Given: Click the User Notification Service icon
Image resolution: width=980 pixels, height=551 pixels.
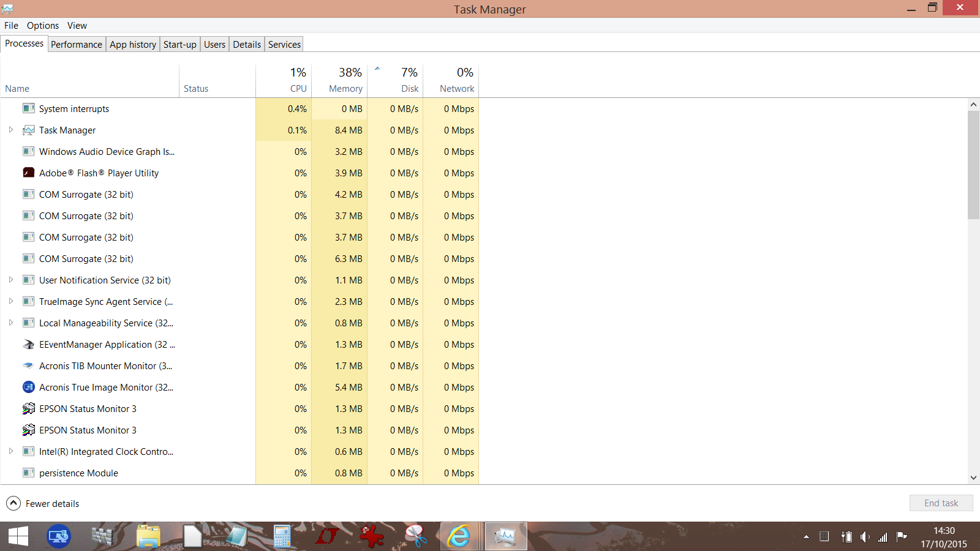Looking at the screenshot, I should tap(28, 280).
